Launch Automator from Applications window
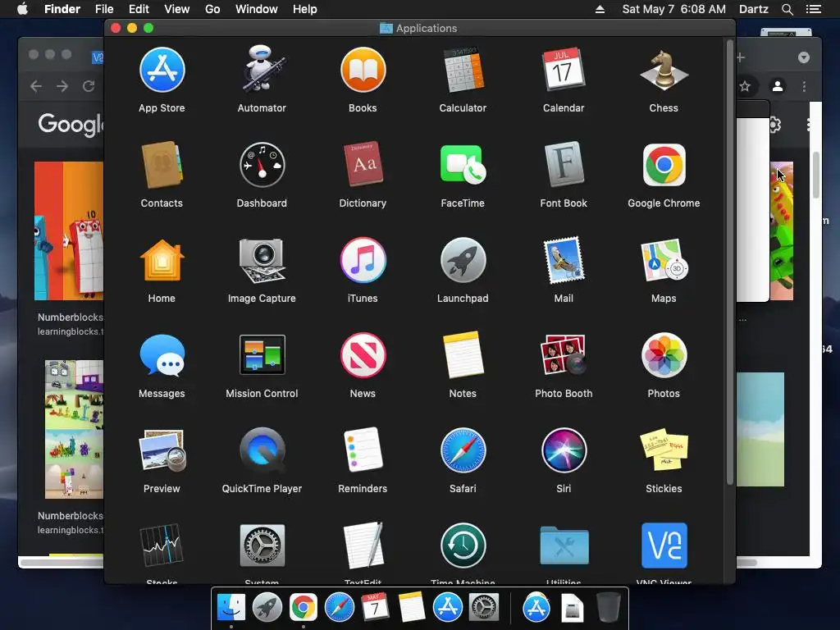840x630 pixels. pyautogui.click(x=262, y=69)
